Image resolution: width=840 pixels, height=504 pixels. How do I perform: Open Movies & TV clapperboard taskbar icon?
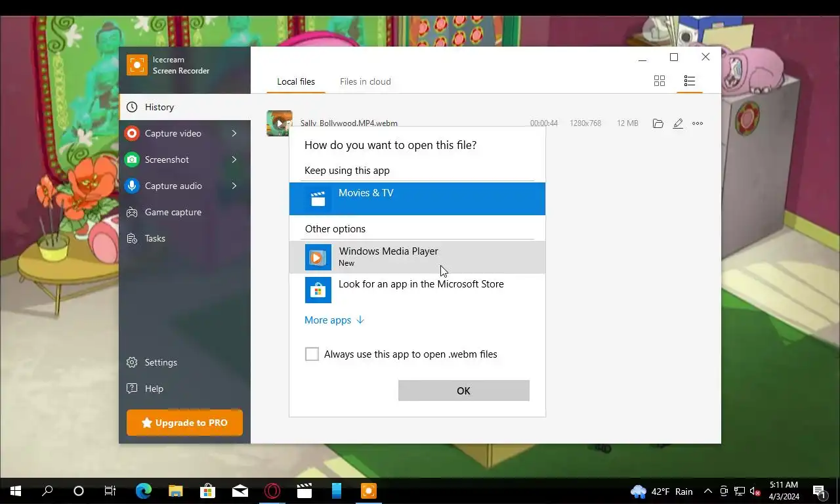click(304, 491)
